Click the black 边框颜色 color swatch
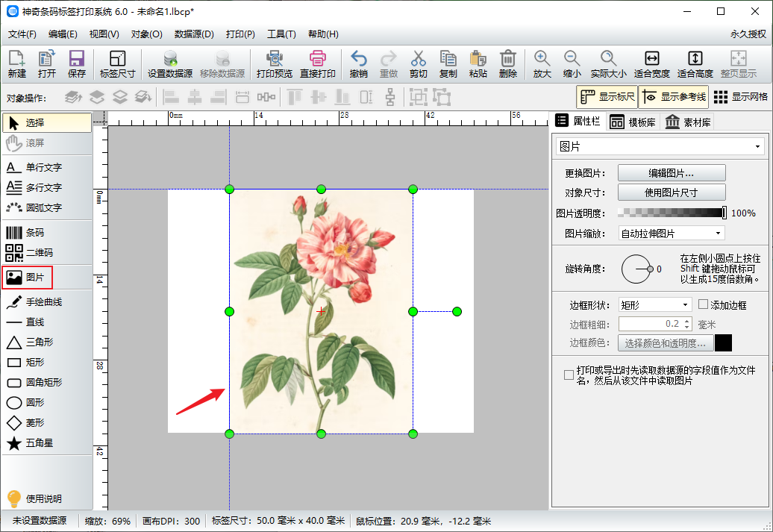Screen dimensions: 773x532 [723, 342]
